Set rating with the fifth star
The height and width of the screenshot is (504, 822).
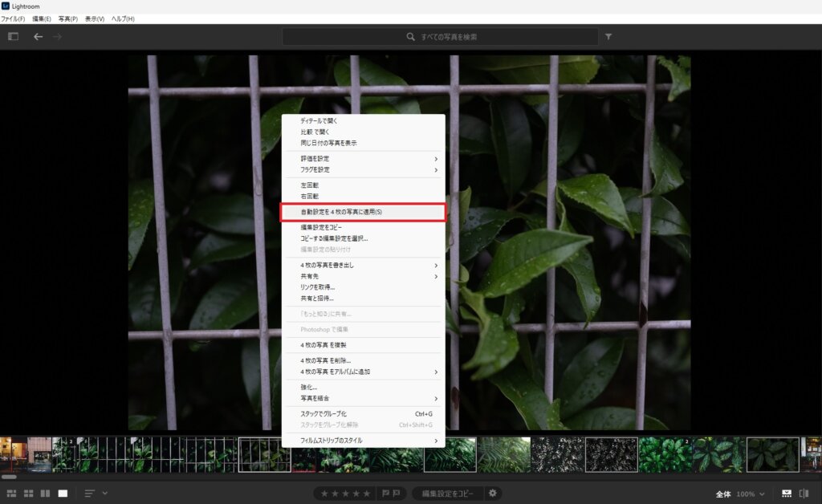(x=366, y=494)
